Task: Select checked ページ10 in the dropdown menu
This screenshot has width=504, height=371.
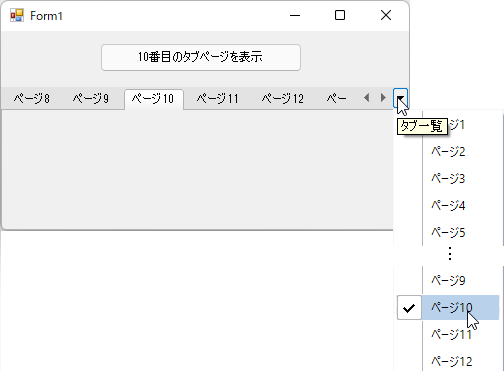Action: click(x=448, y=307)
